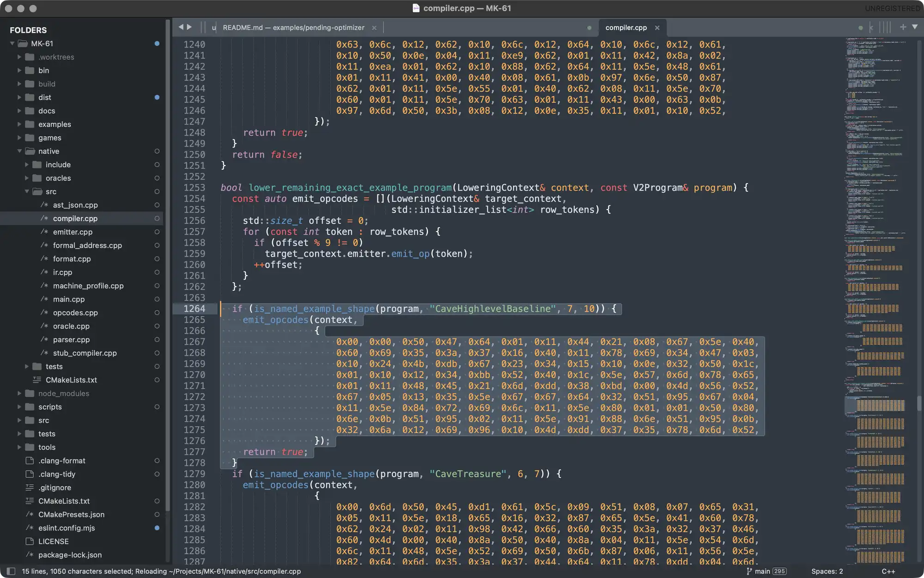This screenshot has width=924, height=578.
Task: Toggle the sidebar using the status bar icon
Action: point(12,571)
